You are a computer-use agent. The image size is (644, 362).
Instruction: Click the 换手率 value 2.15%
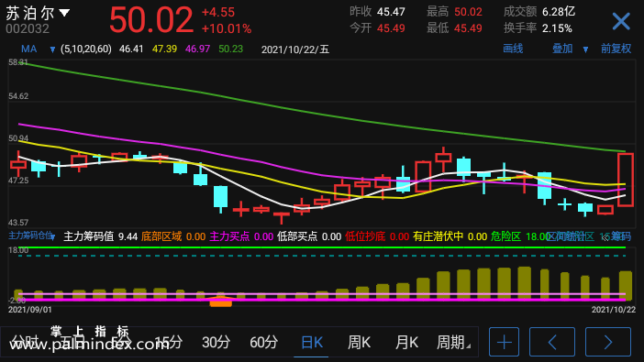pos(557,28)
